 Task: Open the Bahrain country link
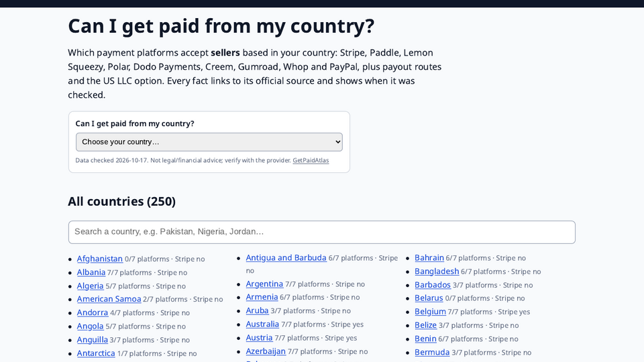(429, 257)
